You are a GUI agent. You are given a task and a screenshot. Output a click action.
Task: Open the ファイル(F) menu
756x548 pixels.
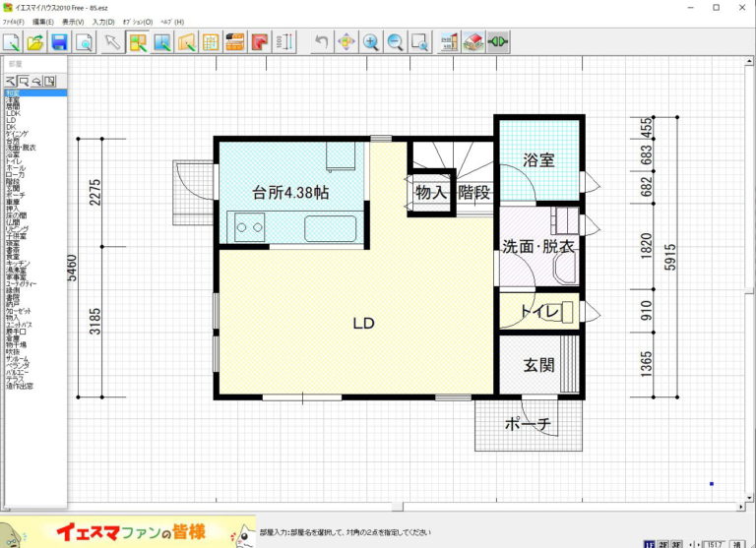tap(15, 22)
